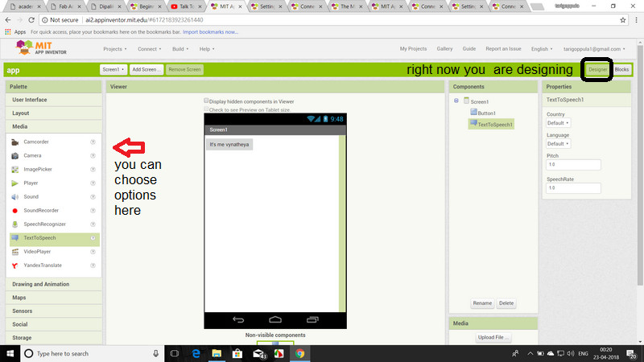Expand the Sensors palette section
The image size is (644, 362).
coord(54,311)
